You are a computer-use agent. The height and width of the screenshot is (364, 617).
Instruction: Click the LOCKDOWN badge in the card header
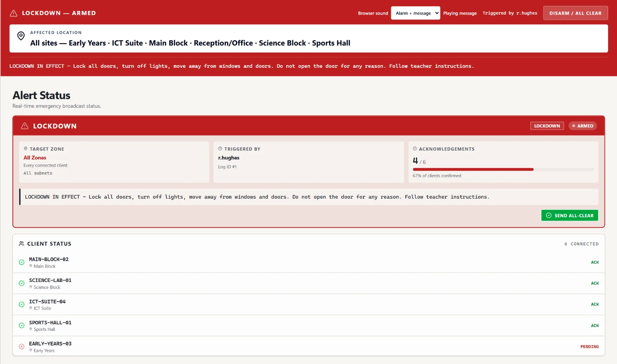pyautogui.click(x=547, y=126)
